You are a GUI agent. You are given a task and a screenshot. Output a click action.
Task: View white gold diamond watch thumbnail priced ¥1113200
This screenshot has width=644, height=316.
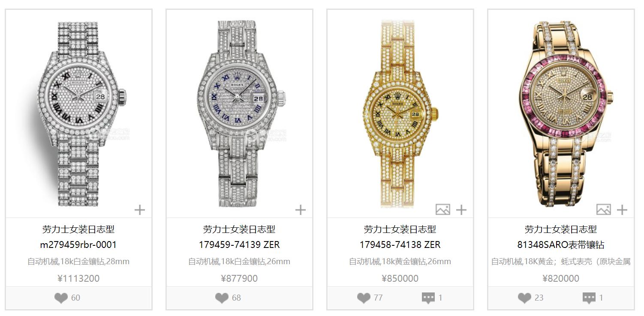click(78, 113)
